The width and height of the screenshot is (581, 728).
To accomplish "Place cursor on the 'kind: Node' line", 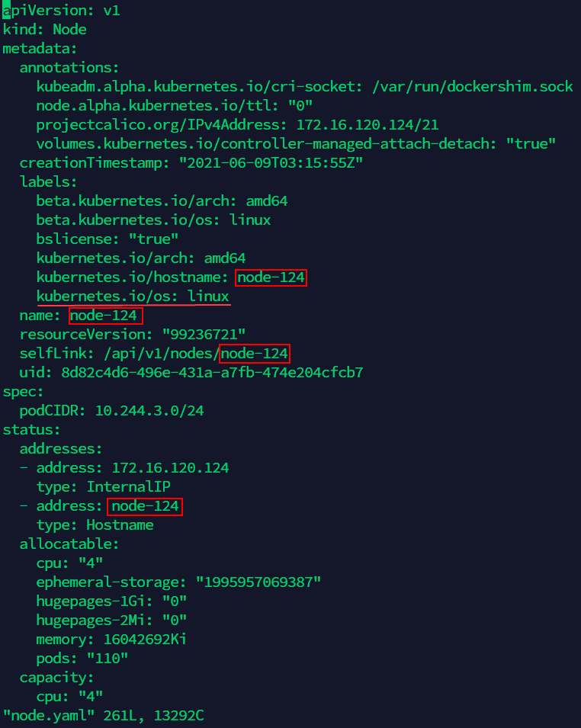I will tap(44, 30).
